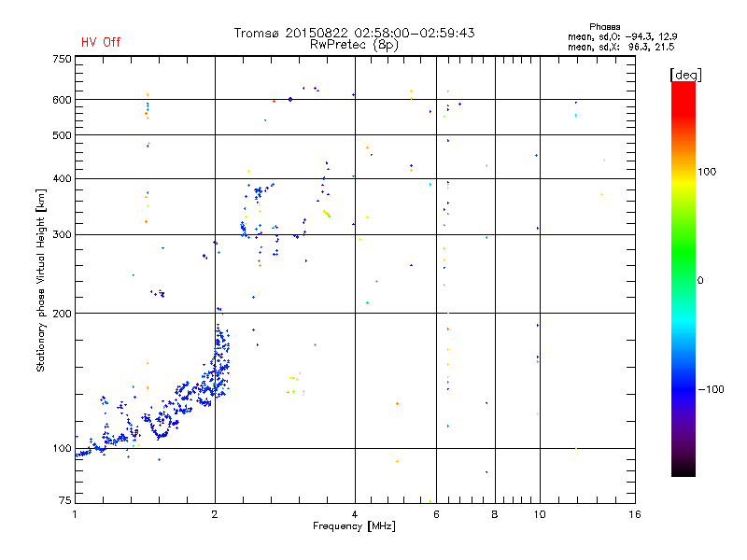
Task: Click the blue echo cluster just below 400 km
Action: pyautogui.click(x=259, y=193)
